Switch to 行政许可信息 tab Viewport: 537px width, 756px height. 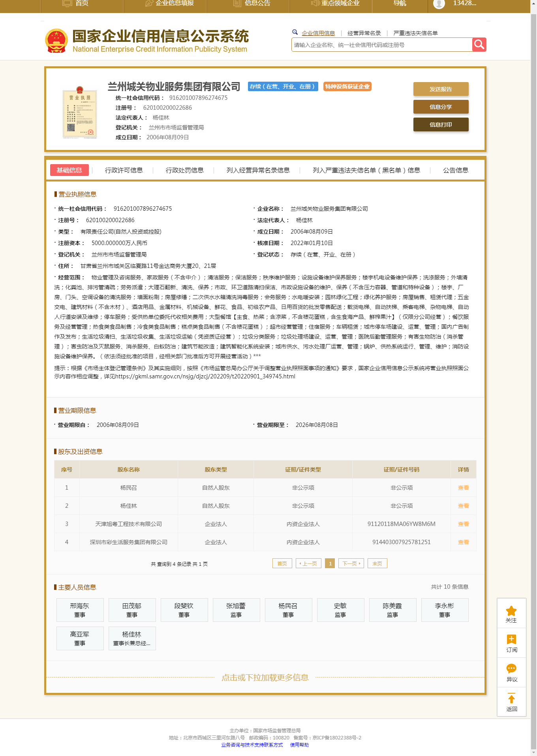[124, 170]
